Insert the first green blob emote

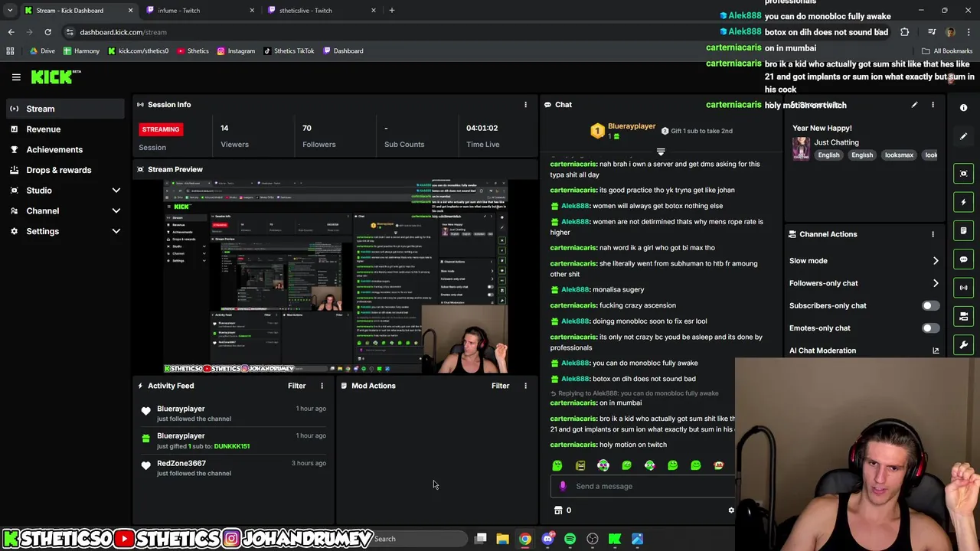(557, 465)
